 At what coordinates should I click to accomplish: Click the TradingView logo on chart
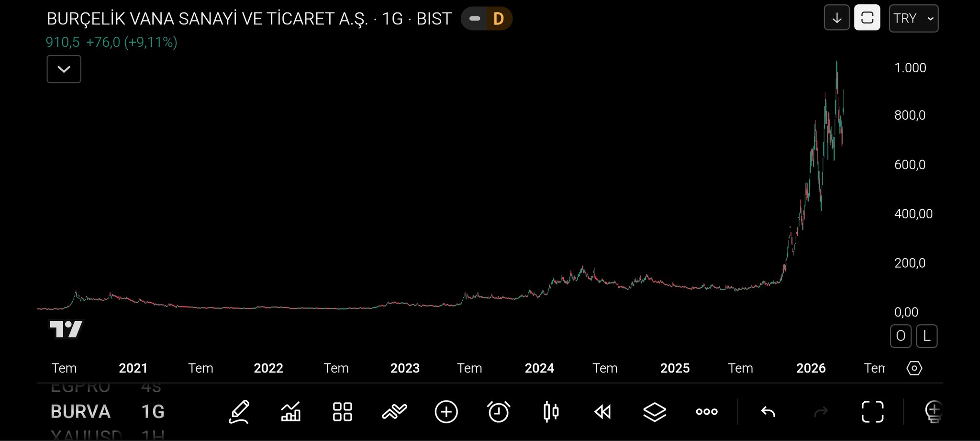(66, 329)
